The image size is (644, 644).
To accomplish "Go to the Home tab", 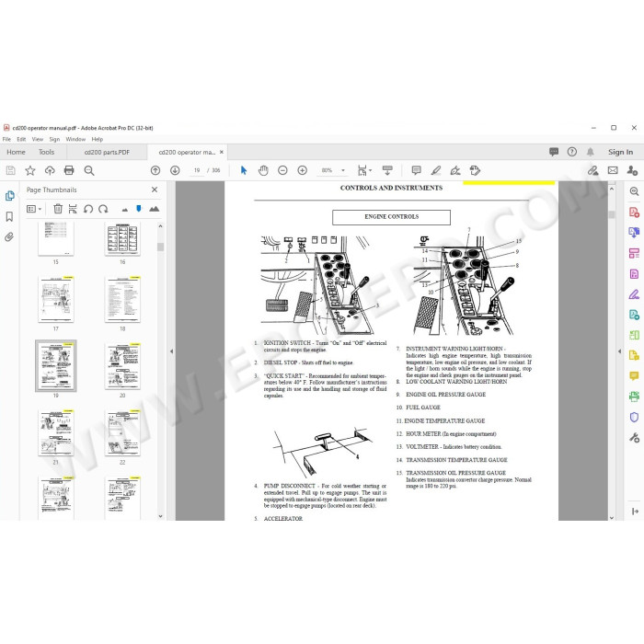I will (16, 152).
